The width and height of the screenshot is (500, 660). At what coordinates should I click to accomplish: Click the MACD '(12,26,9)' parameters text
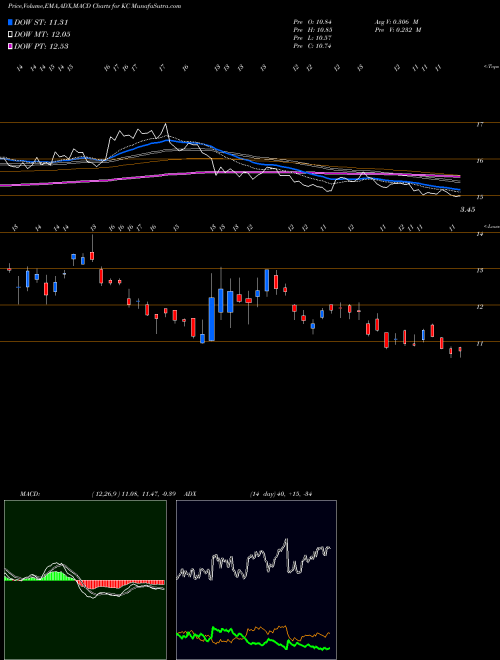click(106, 494)
